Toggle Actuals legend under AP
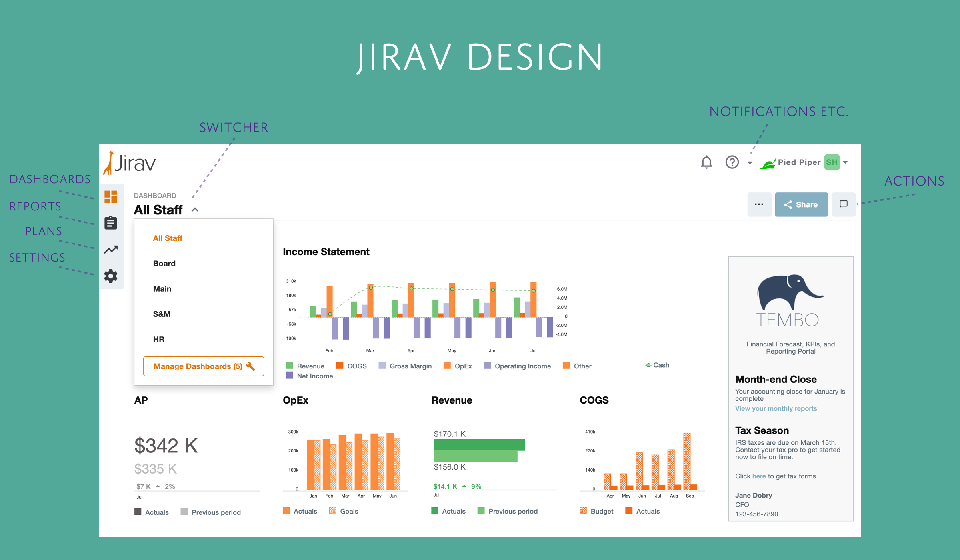The width and height of the screenshot is (960, 560). pyautogui.click(x=152, y=512)
